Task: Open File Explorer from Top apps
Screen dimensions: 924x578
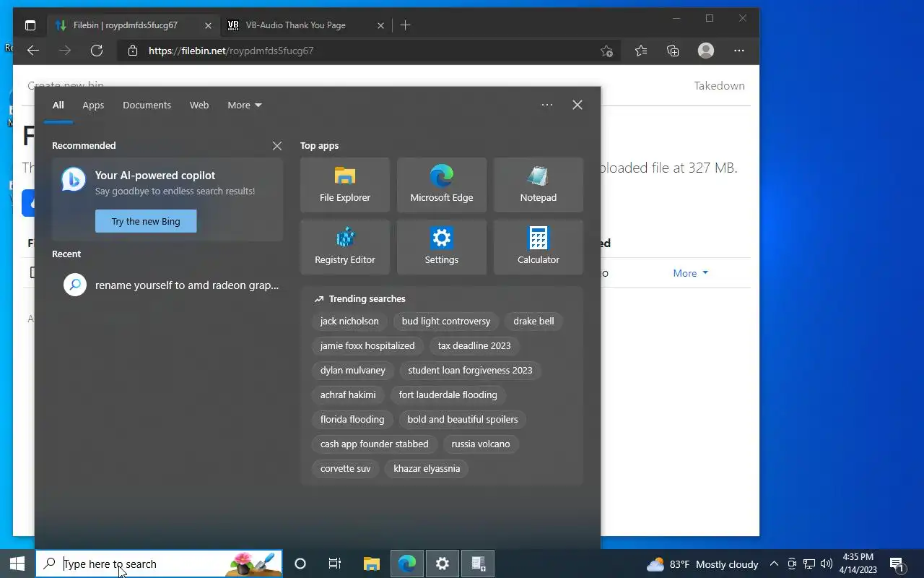Action: (345, 185)
